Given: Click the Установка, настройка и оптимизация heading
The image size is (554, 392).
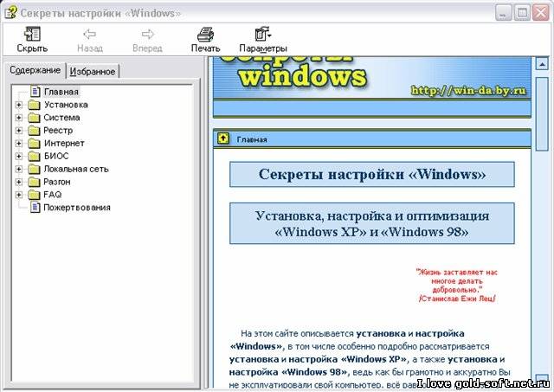Looking at the screenshot, I should (372, 223).
